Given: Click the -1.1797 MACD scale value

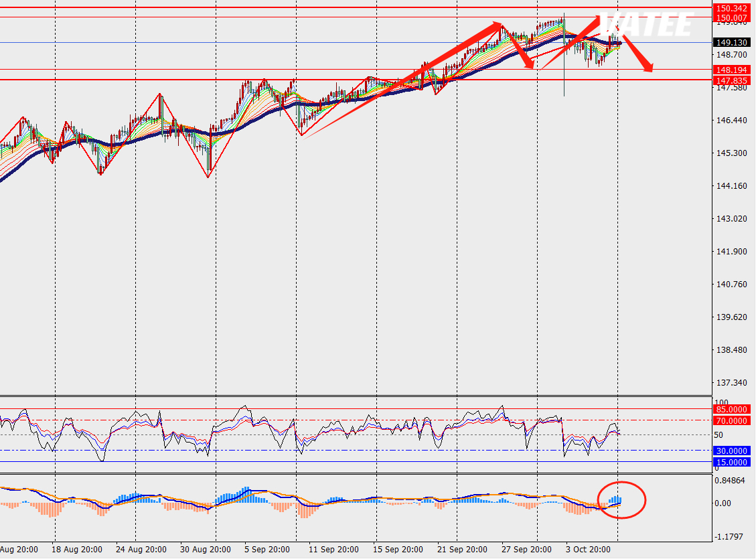Looking at the screenshot, I should 729,537.
